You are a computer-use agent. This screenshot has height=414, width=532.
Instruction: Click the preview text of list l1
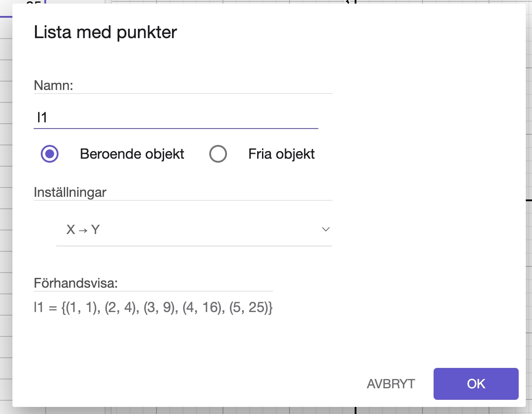click(x=153, y=308)
